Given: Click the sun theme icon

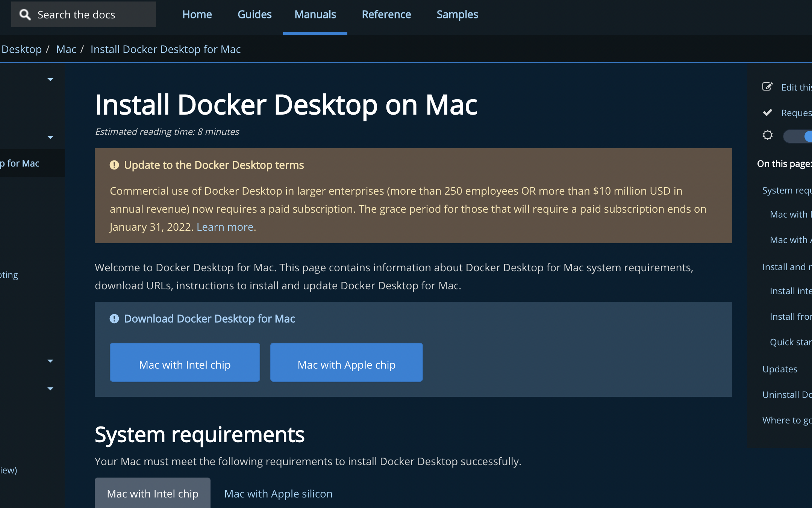Looking at the screenshot, I should click(x=767, y=135).
